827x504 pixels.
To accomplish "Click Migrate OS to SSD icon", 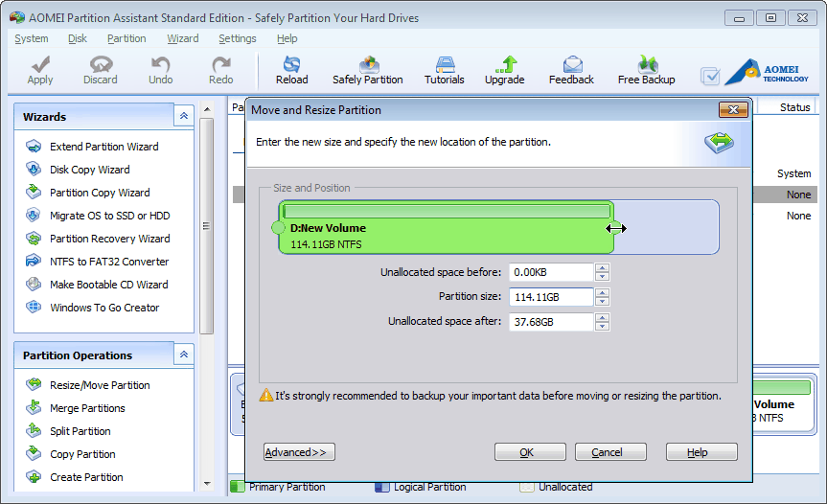I will (34, 215).
